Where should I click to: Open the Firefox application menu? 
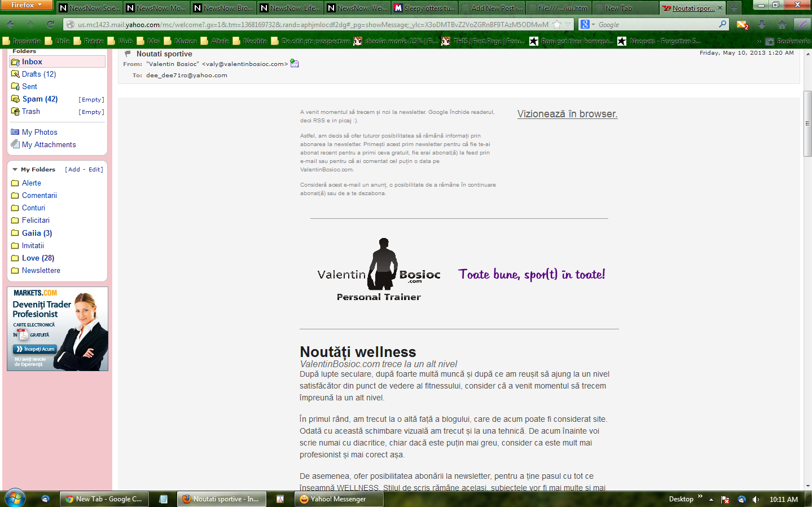click(x=27, y=5)
